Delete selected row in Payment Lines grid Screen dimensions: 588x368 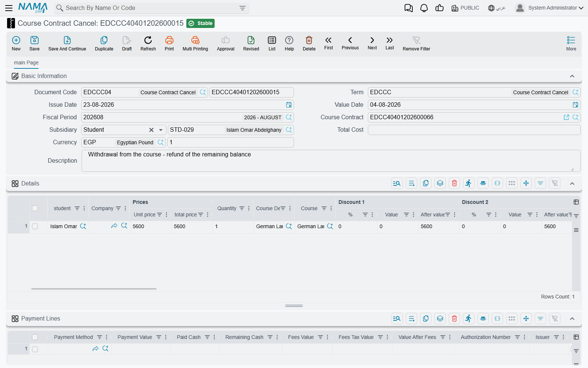(x=455, y=319)
